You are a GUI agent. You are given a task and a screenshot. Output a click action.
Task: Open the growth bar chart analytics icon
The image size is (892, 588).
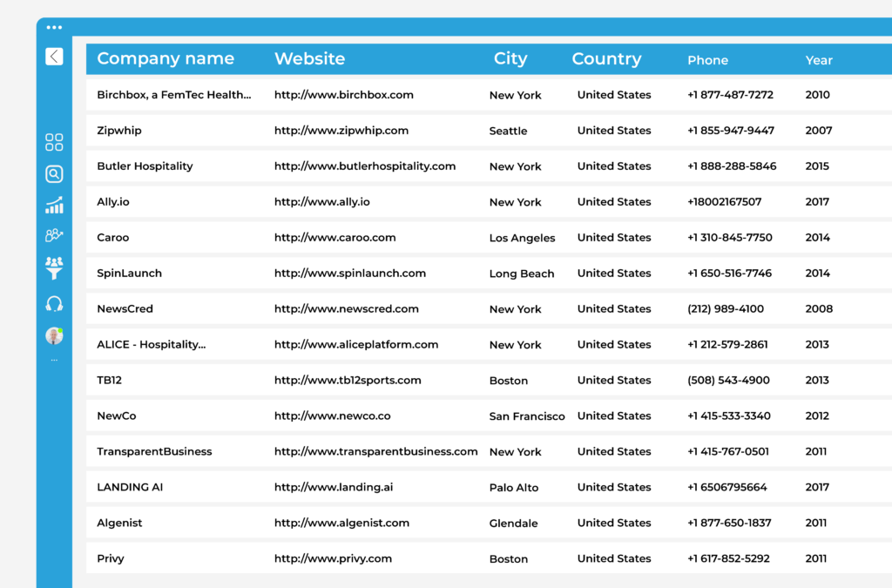[x=54, y=206]
